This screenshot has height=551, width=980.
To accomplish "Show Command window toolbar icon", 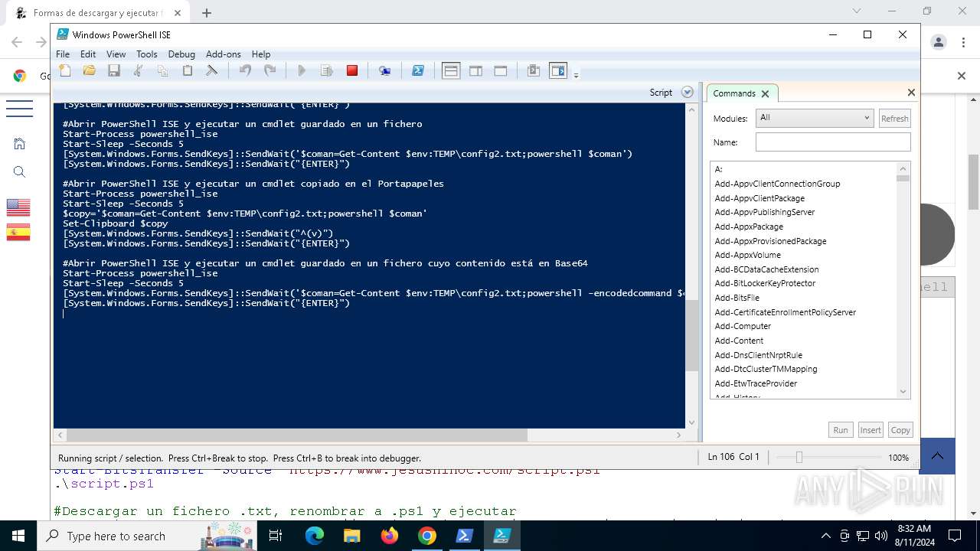I will [534, 70].
